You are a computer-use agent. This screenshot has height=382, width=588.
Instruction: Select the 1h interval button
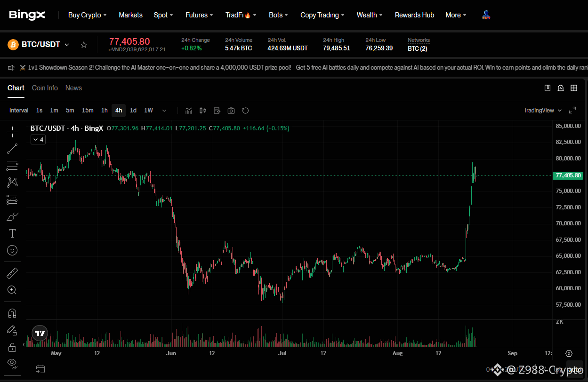coord(104,111)
